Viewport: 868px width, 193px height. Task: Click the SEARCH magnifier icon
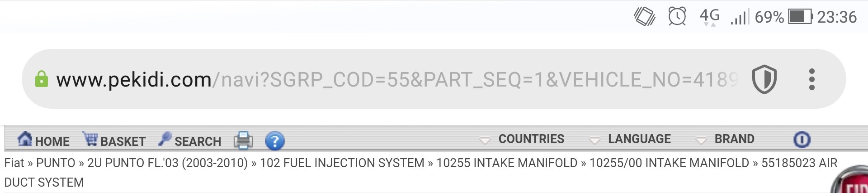165,138
